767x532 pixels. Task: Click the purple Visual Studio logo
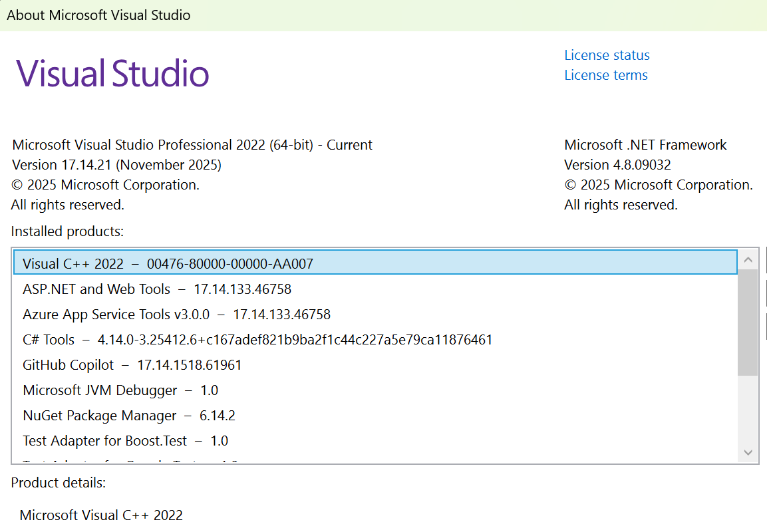113,73
